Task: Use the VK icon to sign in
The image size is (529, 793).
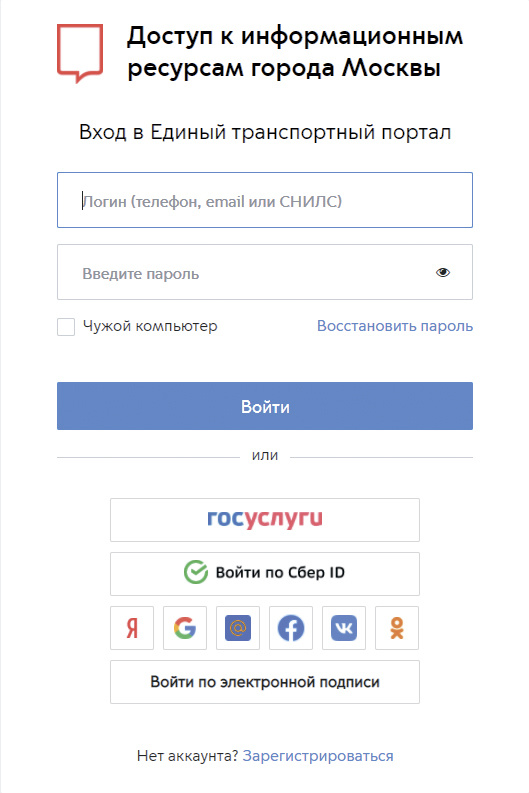Action: 344,628
